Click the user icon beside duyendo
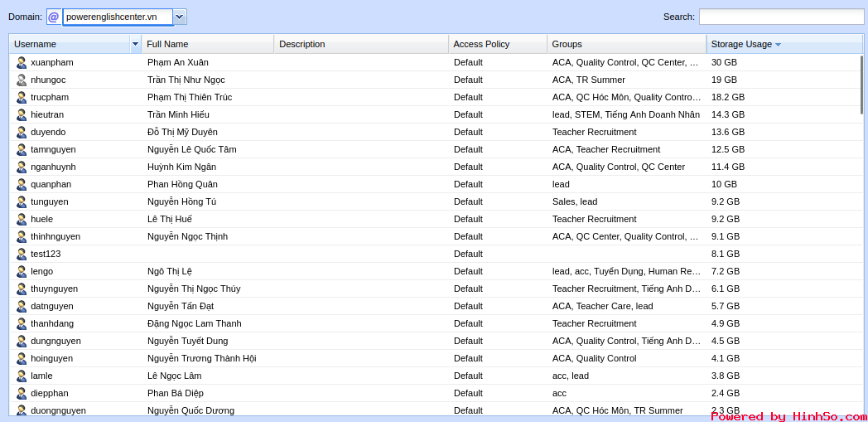Screen dimensions: 868x422 [x=22, y=133]
